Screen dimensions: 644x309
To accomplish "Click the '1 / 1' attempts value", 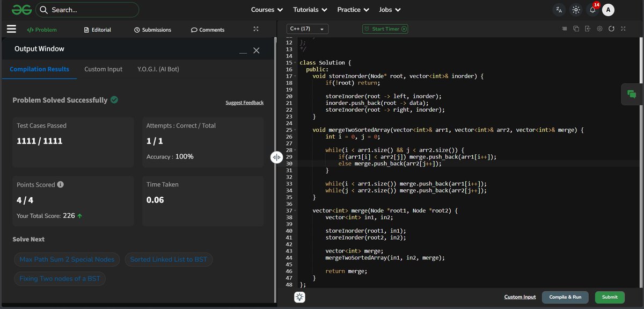I will (x=155, y=141).
